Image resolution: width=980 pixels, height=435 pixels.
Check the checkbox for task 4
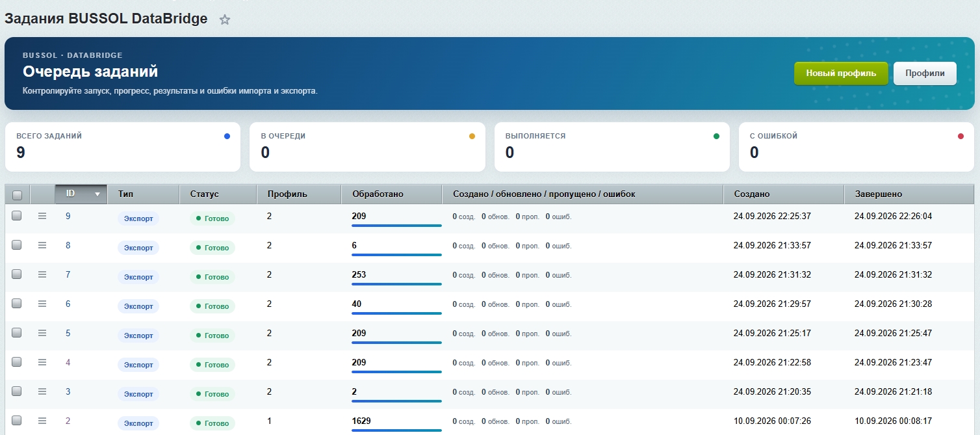pyautogui.click(x=17, y=362)
